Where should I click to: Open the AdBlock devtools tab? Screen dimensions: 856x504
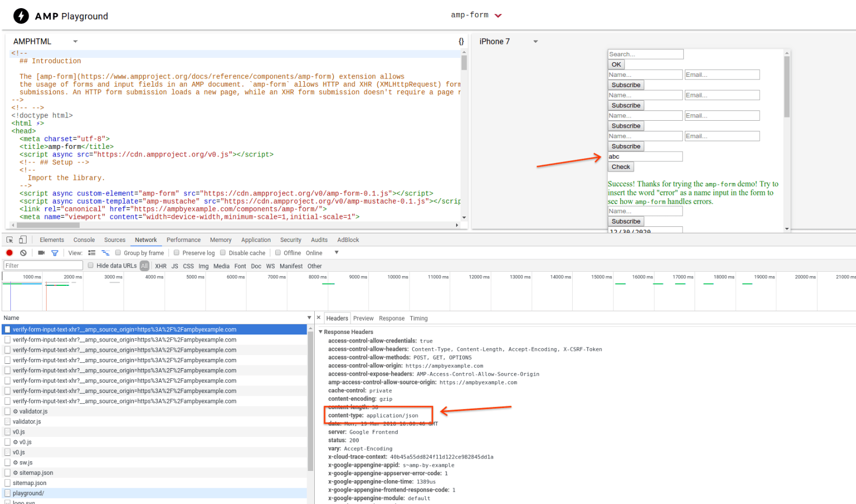point(348,240)
